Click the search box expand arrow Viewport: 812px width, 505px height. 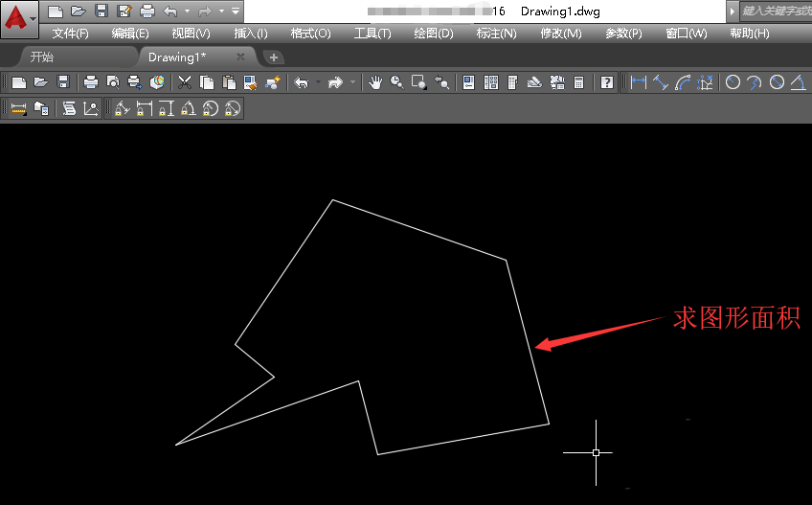click(733, 11)
